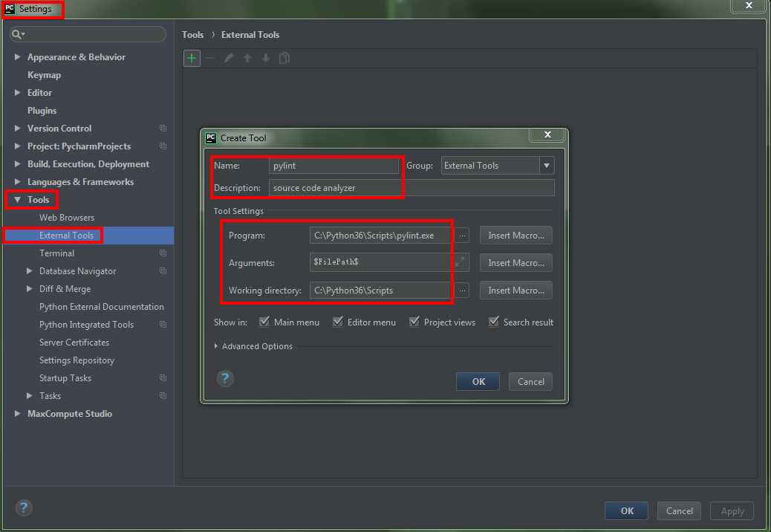
Task: Click the Working directory input field
Action: tap(381, 291)
